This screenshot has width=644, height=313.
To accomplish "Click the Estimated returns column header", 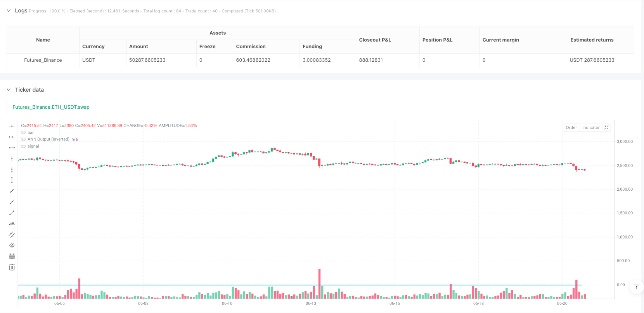I will 592,40.
